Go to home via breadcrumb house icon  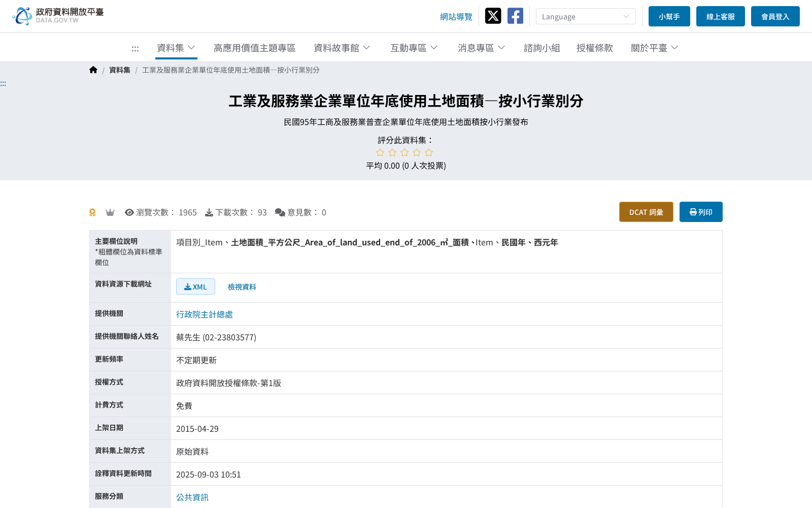click(93, 70)
